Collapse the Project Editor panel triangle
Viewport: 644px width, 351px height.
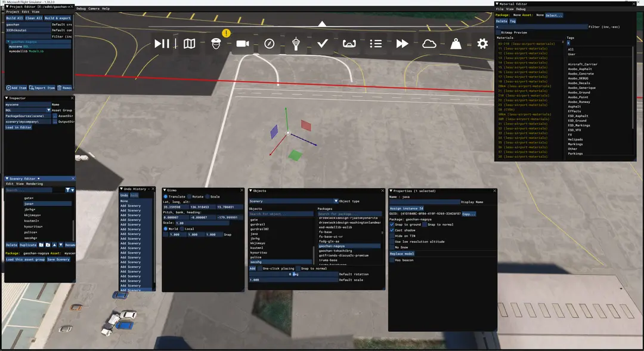[7, 7]
